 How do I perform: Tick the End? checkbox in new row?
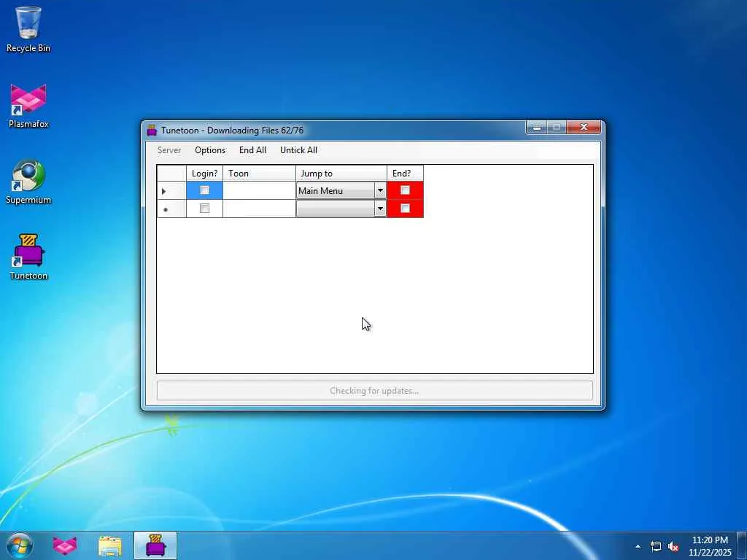click(405, 208)
